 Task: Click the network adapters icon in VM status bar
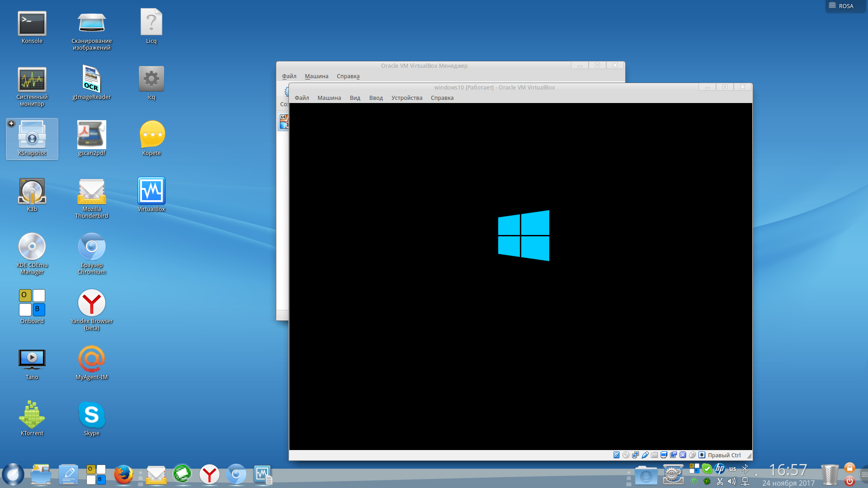[x=635, y=455]
